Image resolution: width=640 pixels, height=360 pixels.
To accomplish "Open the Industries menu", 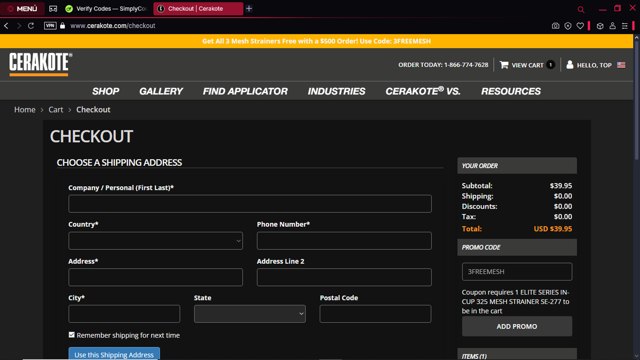I will point(336,91).
